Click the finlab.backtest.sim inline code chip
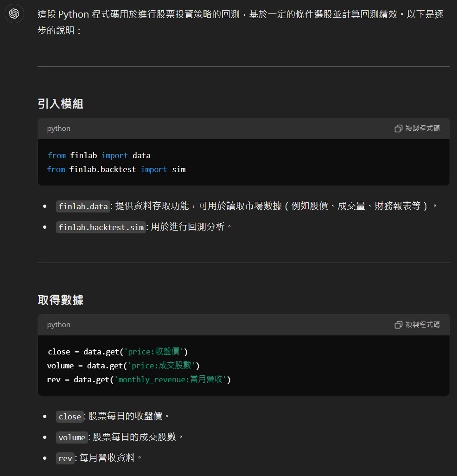Viewport: 457px width, 476px height. 101,227
